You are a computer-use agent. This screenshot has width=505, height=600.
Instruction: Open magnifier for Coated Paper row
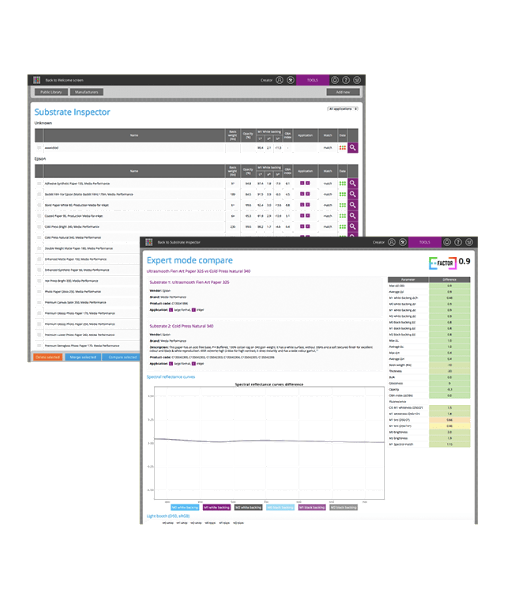pos(353,216)
